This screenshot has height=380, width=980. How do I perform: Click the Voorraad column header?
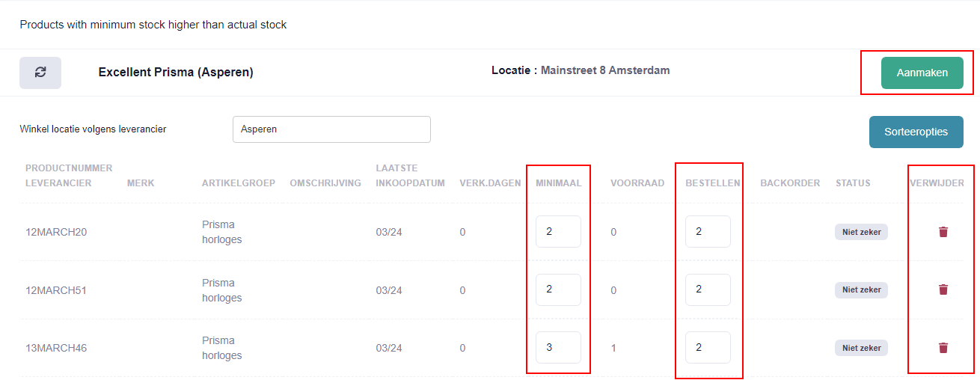point(637,183)
